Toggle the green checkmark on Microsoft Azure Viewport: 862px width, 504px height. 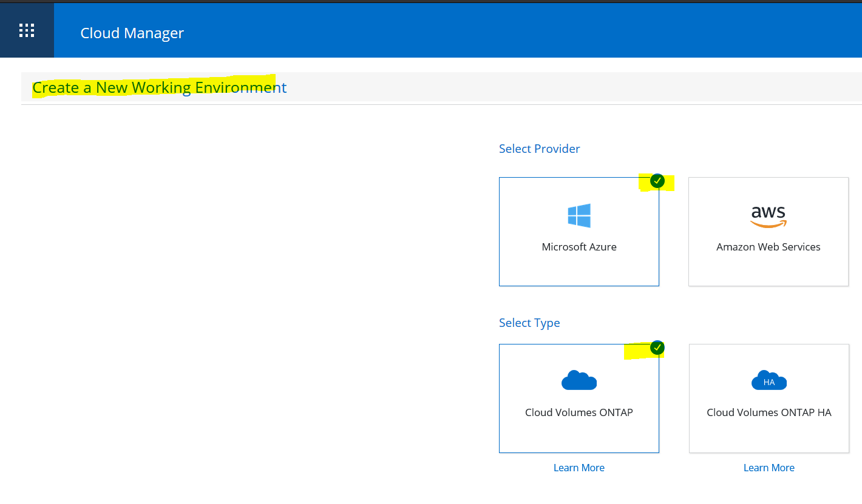point(657,181)
